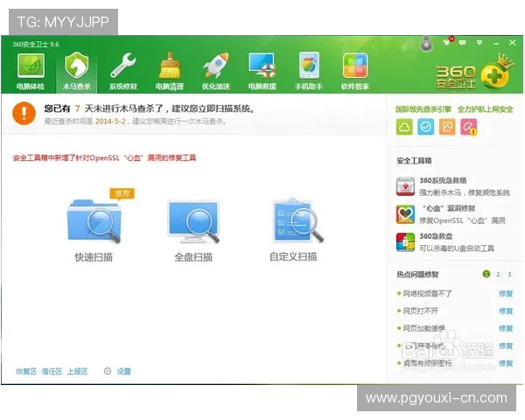The width and height of the screenshot is (525, 420).
Task: Open 软件管家 software manager
Action: click(x=355, y=72)
